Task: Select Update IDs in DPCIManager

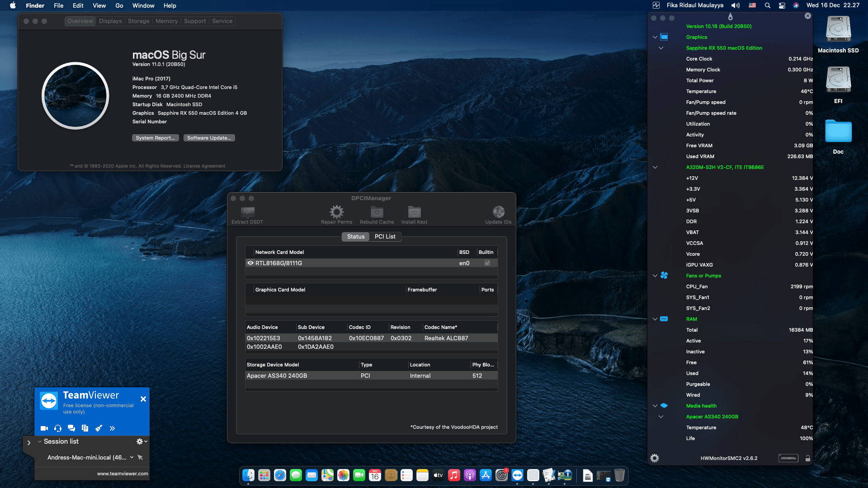Action: pos(498,212)
